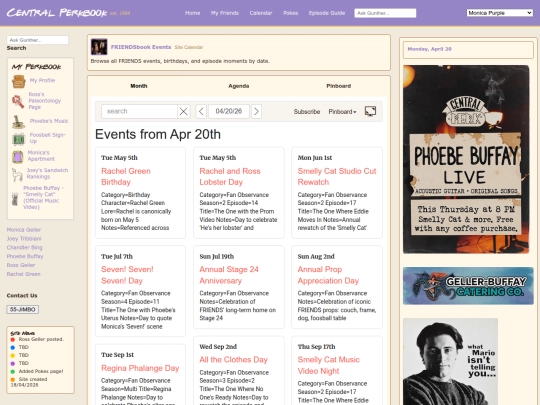Open the Rachel and Ross Lobster Day event
The width and height of the screenshot is (540, 405).
point(230,176)
